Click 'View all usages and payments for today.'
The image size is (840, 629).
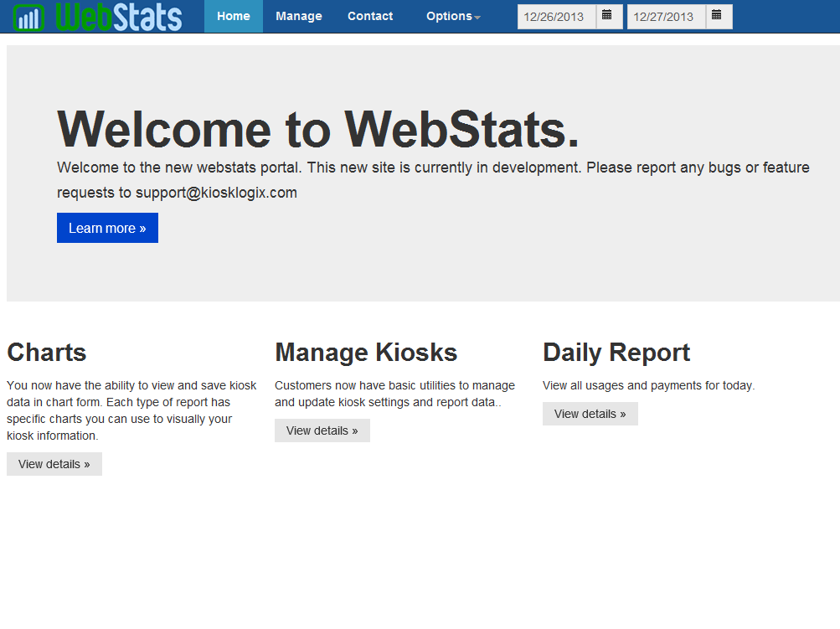pos(648,385)
